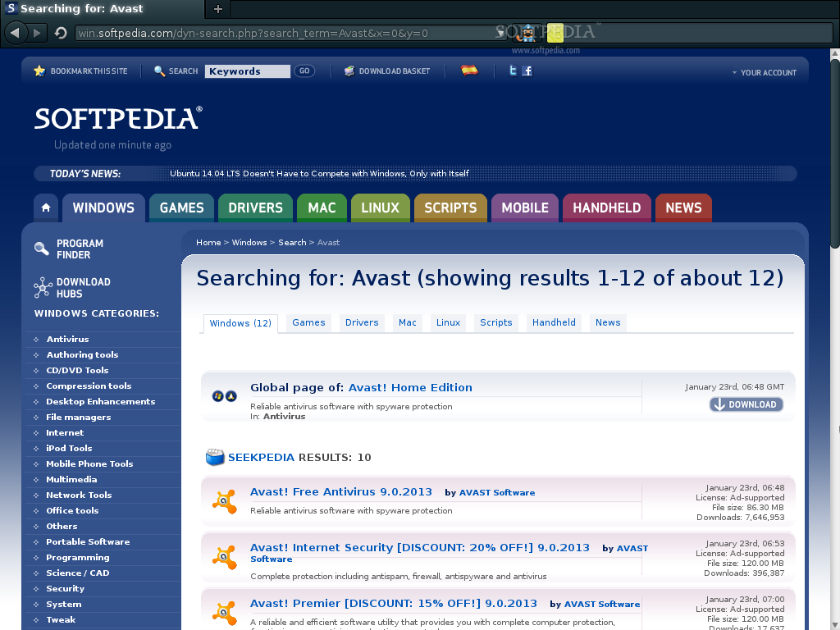
Task: Click the Avast! Internet Security logo icon
Action: 225,557
